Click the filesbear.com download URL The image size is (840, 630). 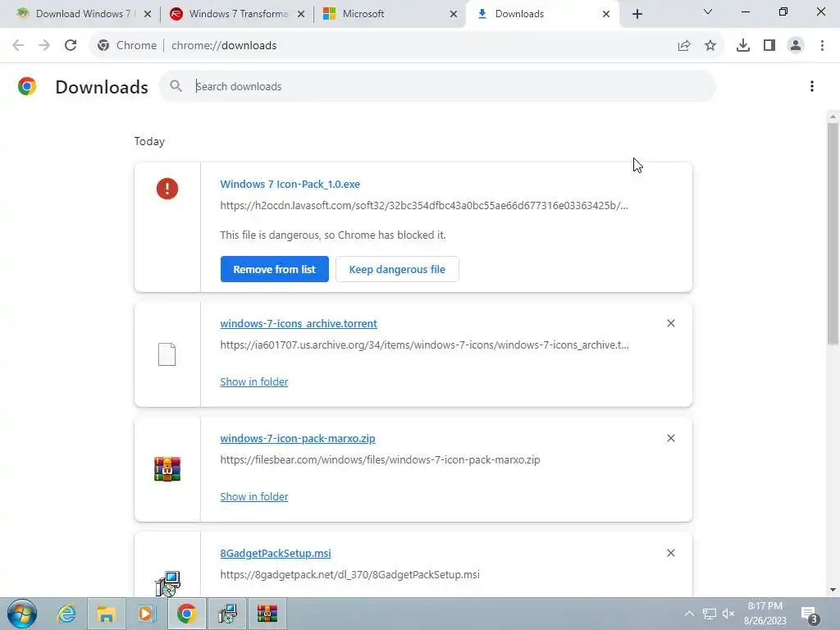pos(380,459)
